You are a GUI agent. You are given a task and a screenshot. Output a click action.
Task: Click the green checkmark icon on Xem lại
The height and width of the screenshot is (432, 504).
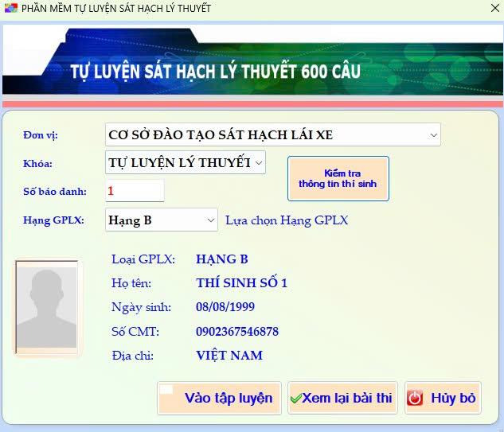tap(295, 399)
